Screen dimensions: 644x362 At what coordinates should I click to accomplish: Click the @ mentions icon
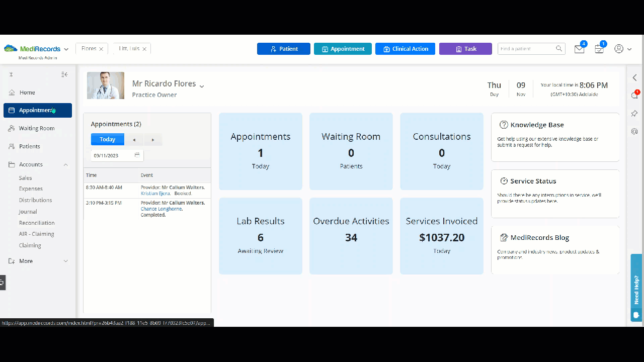click(634, 131)
